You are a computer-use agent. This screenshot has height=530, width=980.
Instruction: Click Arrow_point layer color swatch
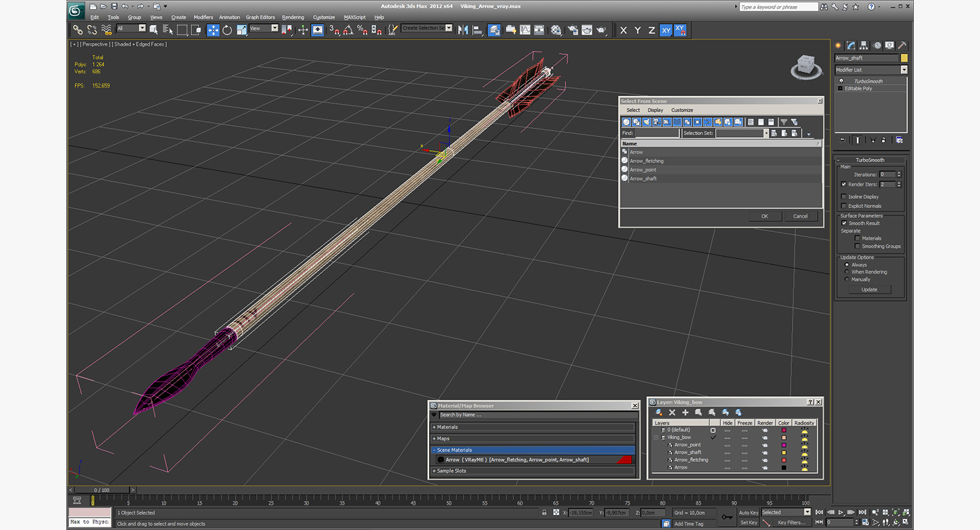[x=783, y=445]
